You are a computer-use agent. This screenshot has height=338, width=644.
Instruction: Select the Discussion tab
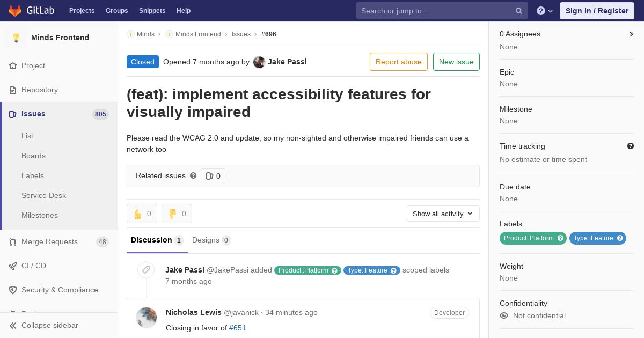(x=157, y=240)
